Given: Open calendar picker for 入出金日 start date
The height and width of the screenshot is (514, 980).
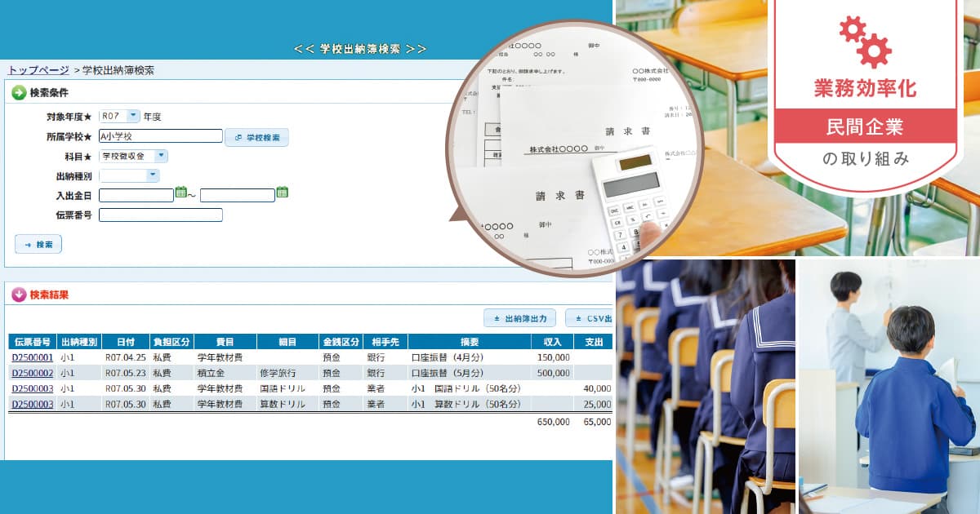Looking at the screenshot, I should (181, 193).
